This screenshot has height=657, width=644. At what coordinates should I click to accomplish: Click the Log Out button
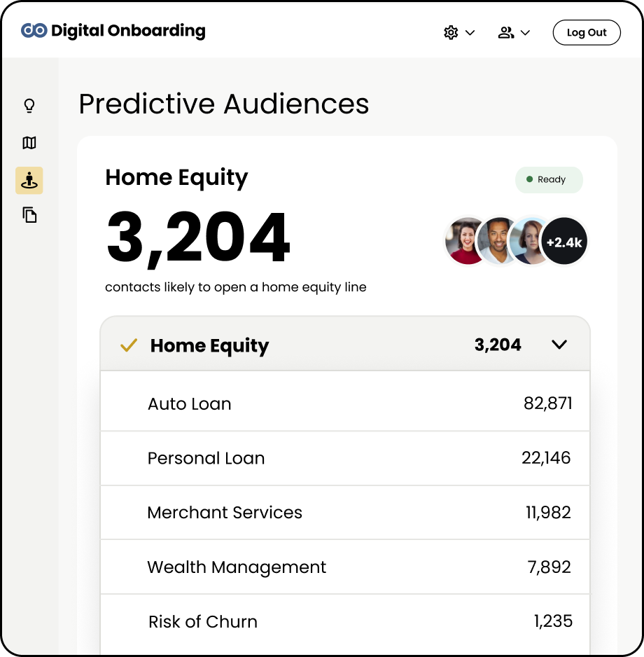click(587, 32)
